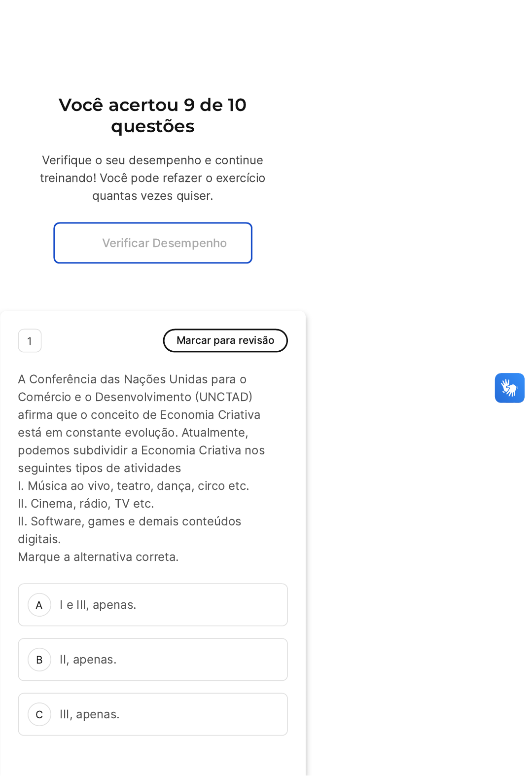532x776 pixels.
Task: Pick answer text 'I e III, apenas.'
Action: tap(98, 605)
